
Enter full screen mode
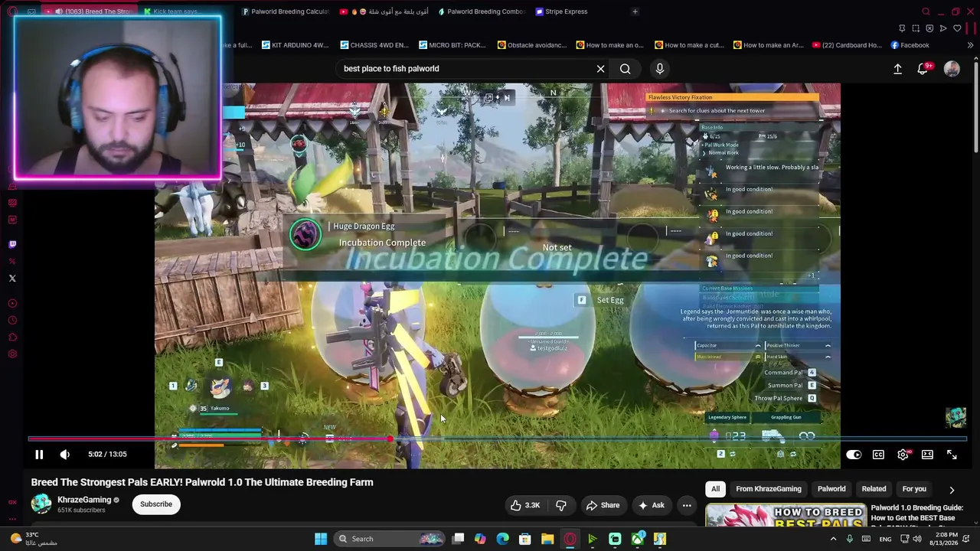952,455
